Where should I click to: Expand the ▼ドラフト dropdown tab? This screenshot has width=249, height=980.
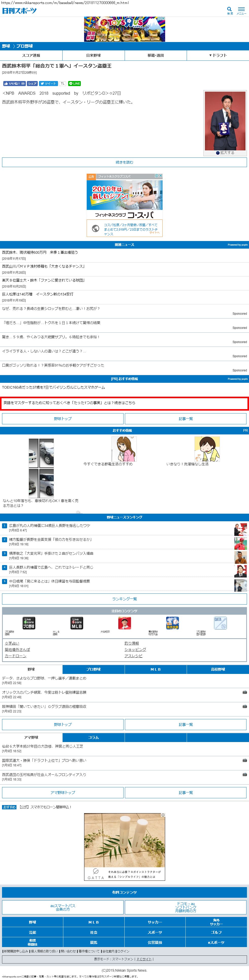point(218,55)
